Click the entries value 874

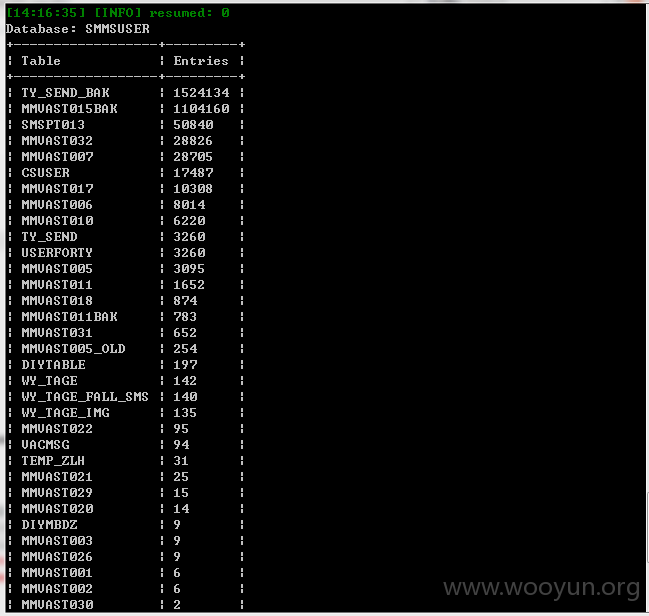[x=185, y=301]
